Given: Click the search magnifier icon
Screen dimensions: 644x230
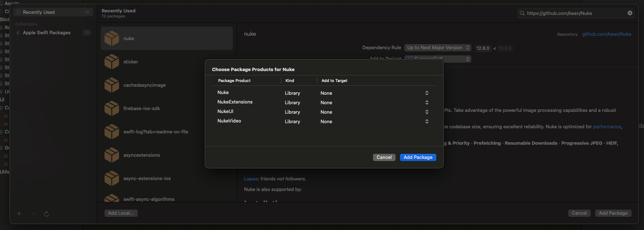Looking at the screenshot, I should [522, 13].
